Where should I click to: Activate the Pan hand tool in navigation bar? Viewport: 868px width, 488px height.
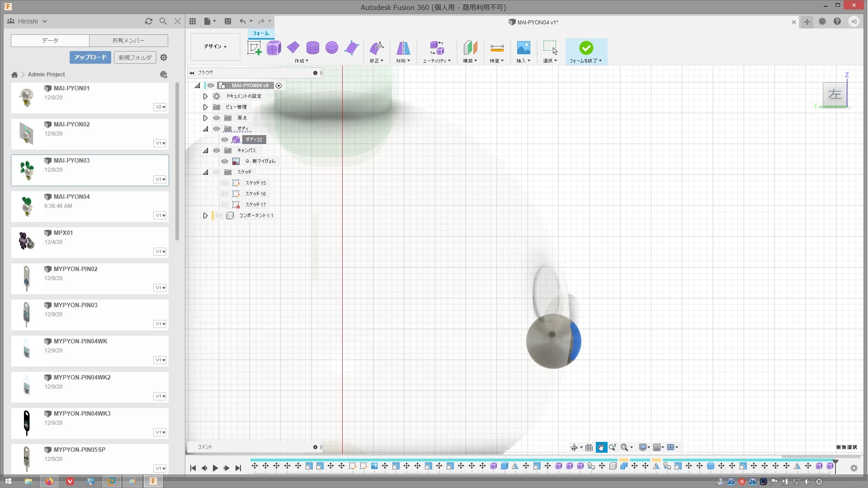pyautogui.click(x=601, y=447)
